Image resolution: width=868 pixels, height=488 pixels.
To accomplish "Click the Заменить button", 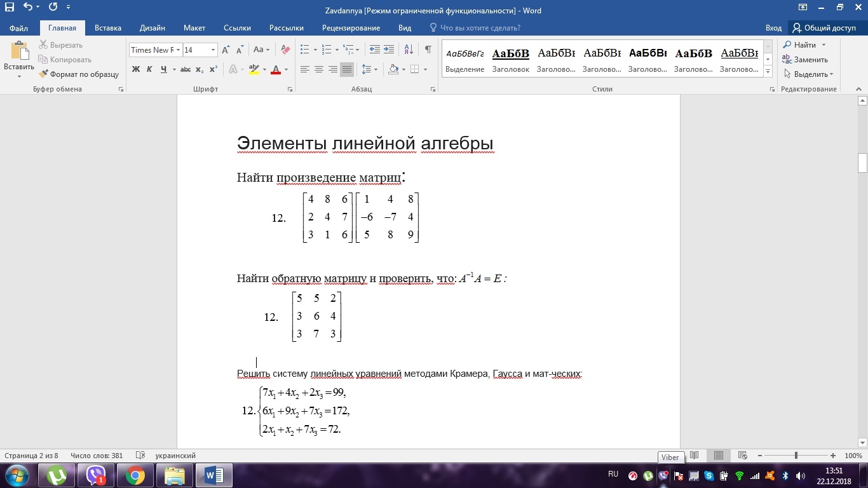I will pyautogui.click(x=805, y=60).
